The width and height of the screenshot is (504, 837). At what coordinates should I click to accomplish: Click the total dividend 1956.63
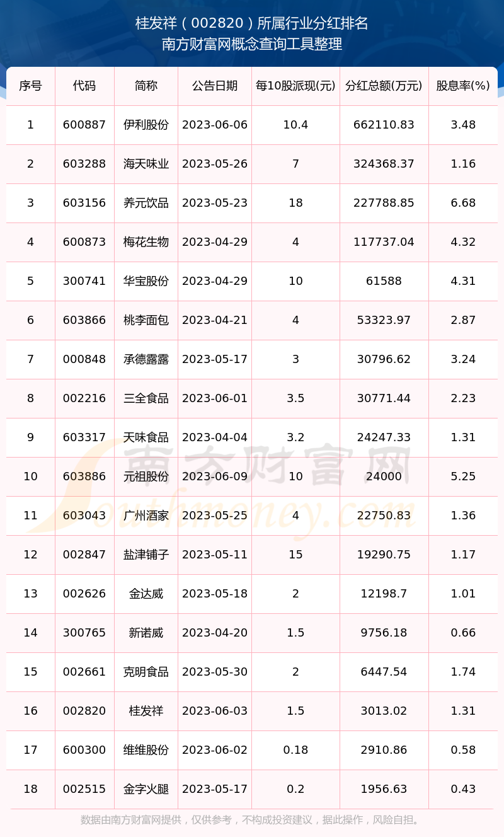pos(384,789)
